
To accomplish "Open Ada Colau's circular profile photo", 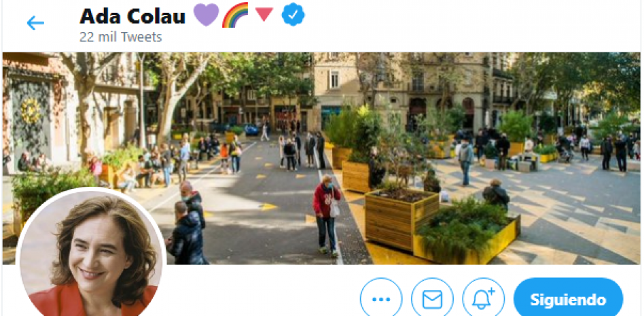I will (x=91, y=255).
